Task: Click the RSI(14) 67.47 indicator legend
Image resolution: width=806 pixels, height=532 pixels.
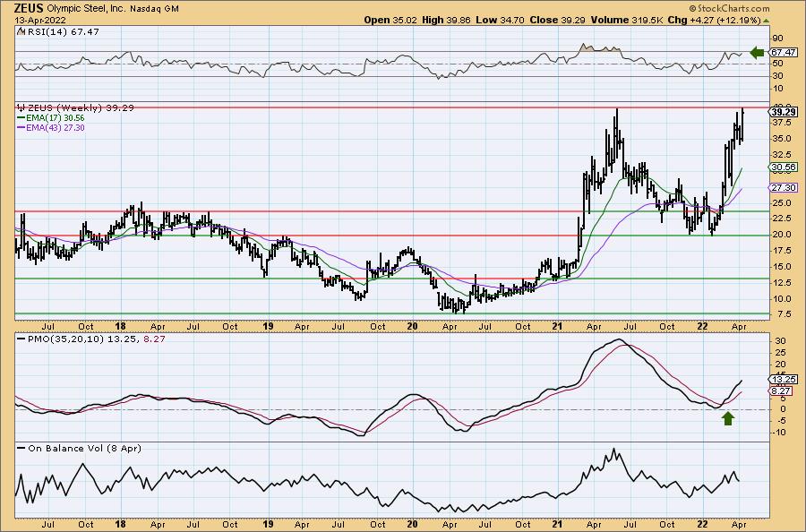Action: pyautogui.click(x=62, y=32)
